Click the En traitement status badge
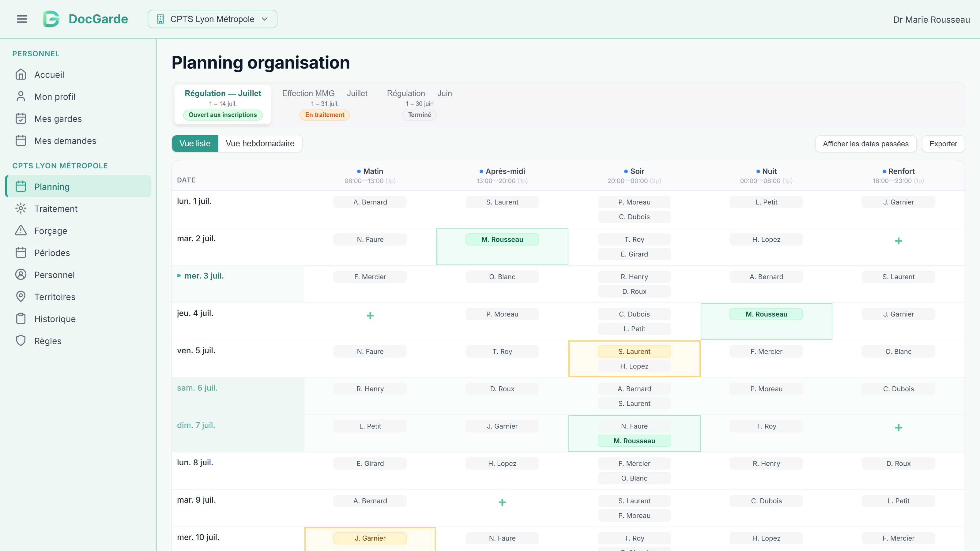980x551 pixels. coord(325,115)
